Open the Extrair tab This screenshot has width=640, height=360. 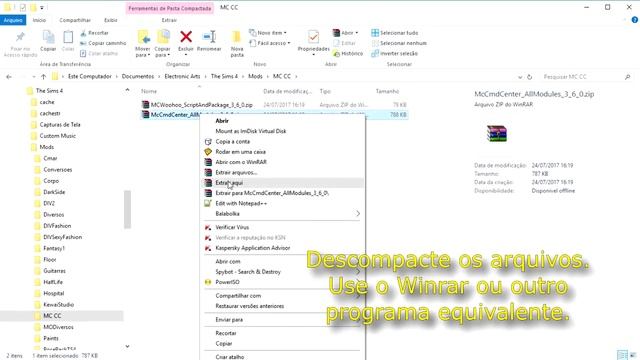pos(169,20)
